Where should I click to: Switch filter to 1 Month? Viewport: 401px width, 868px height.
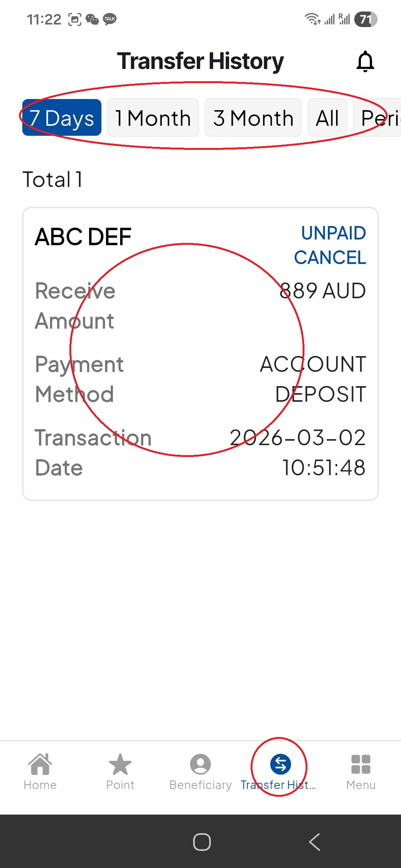(153, 118)
